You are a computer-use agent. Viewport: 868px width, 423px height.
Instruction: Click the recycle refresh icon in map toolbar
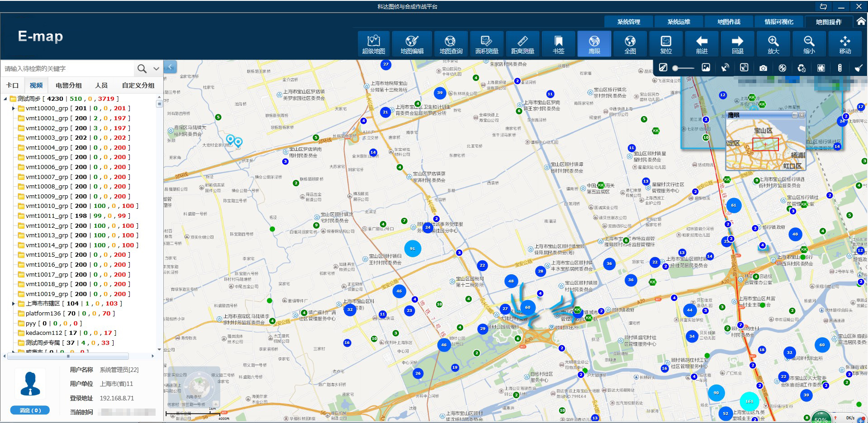click(802, 68)
